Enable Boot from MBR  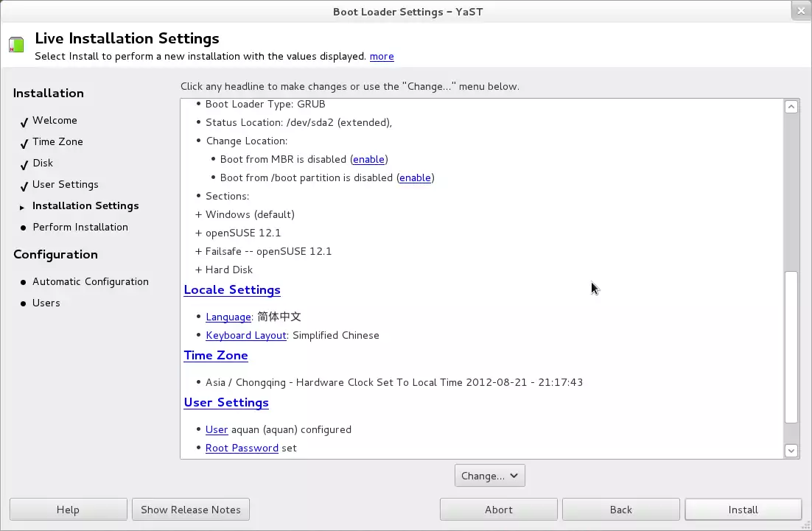click(368, 159)
